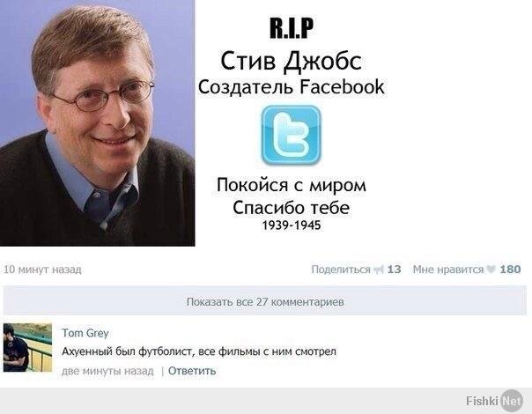This screenshot has width=532, height=414.
Task: Click the blue Twitter bird icon
Action: point(292,135)
